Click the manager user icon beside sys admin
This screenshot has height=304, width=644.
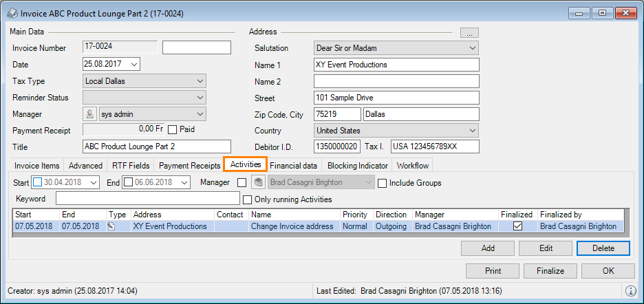tap(89, 114)
